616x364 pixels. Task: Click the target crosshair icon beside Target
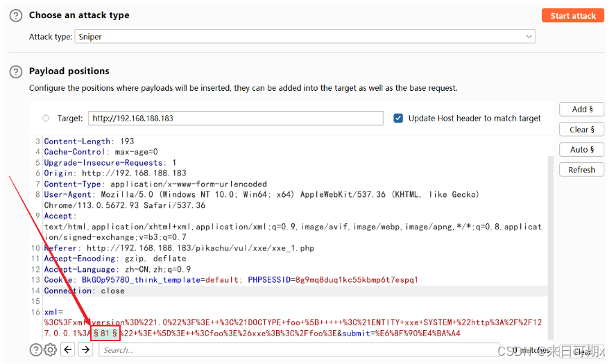(46, 118)
